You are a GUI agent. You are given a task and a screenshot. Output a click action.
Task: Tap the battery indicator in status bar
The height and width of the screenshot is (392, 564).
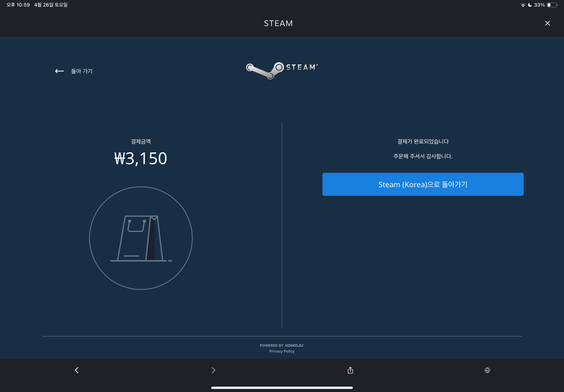pyautogui.click(x=552, y=5)
